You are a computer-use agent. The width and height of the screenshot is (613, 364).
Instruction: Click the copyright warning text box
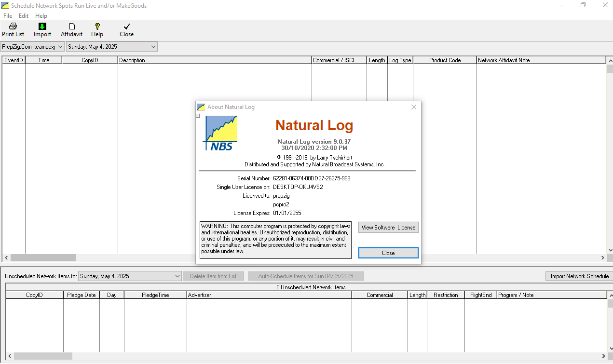coord(276,240)
